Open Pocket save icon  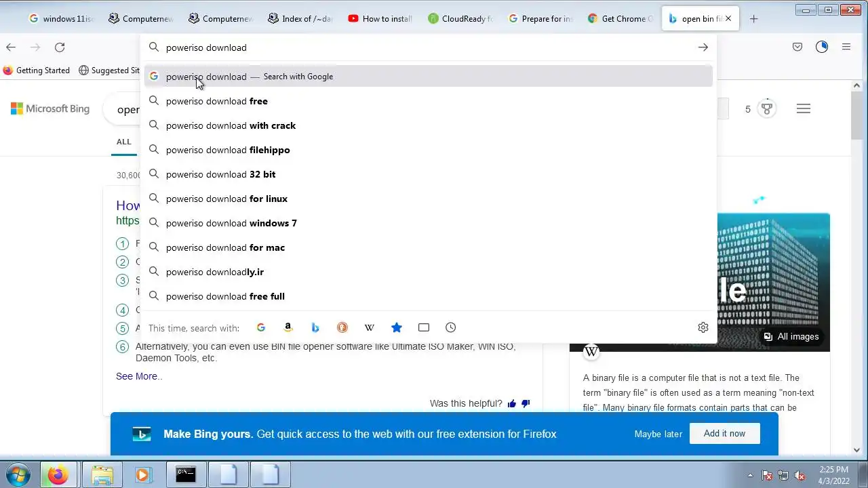pos(797,47)
